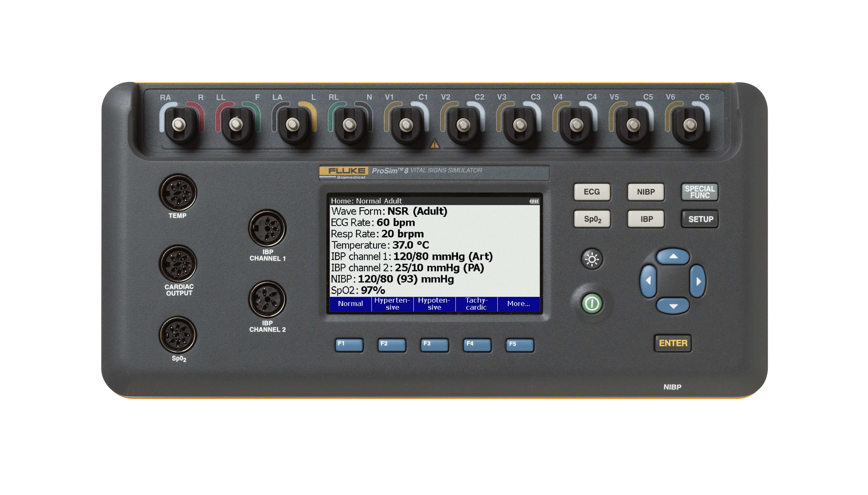Select the Normal preset tab on screen

(350, 304)
